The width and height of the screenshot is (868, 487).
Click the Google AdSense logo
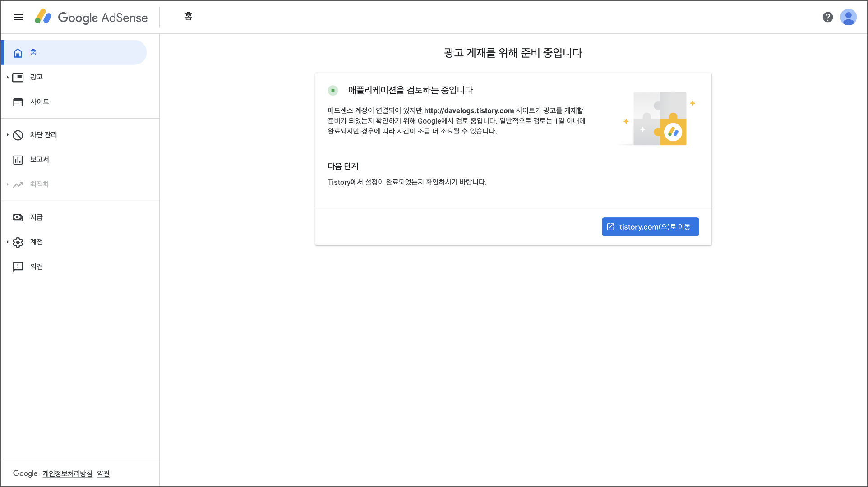pos(92,17)
